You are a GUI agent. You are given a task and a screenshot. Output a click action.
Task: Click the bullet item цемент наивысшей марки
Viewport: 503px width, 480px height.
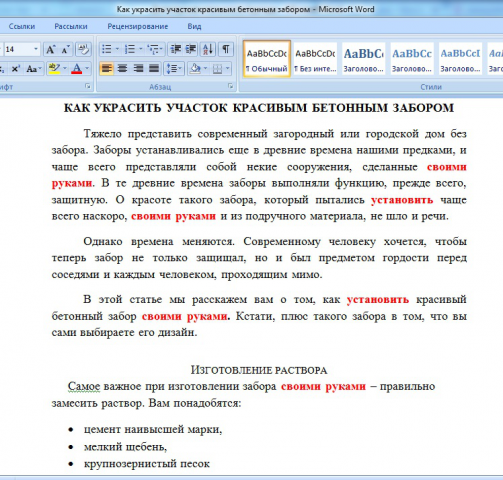[153, 429]
